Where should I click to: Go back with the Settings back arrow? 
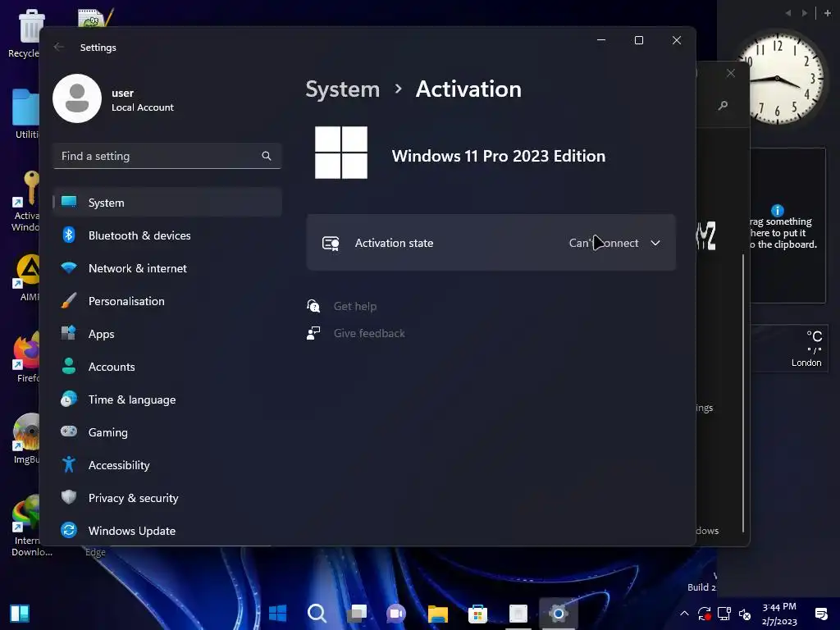point(59,47)
